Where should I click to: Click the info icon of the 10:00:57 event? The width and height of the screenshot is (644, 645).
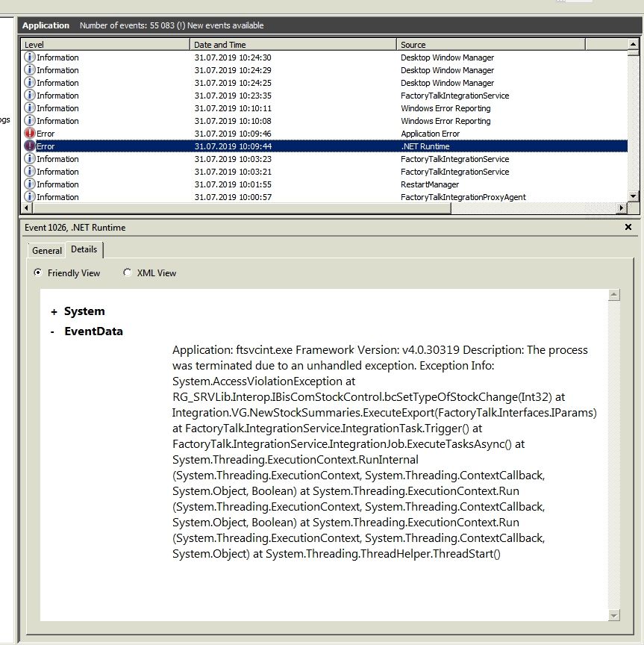30,196
